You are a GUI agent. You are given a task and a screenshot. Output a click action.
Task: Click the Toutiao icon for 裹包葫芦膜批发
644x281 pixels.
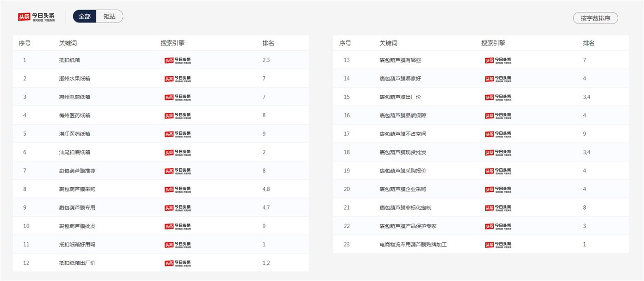click(178, 226)
